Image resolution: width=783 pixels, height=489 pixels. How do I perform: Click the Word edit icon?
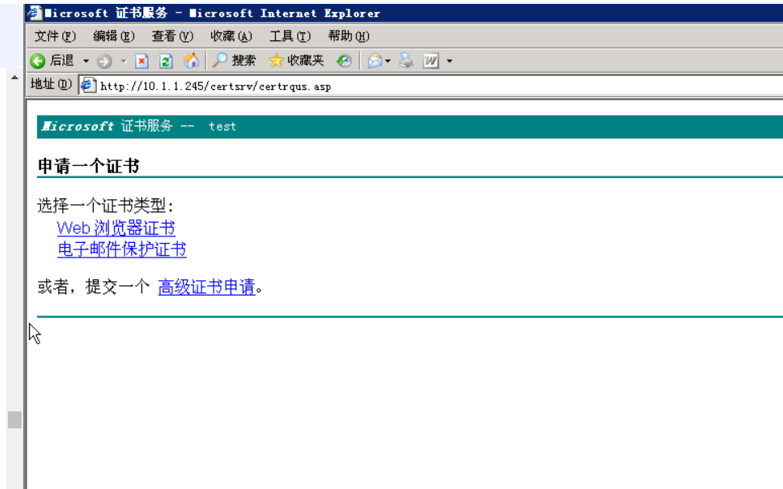point(430,61)
